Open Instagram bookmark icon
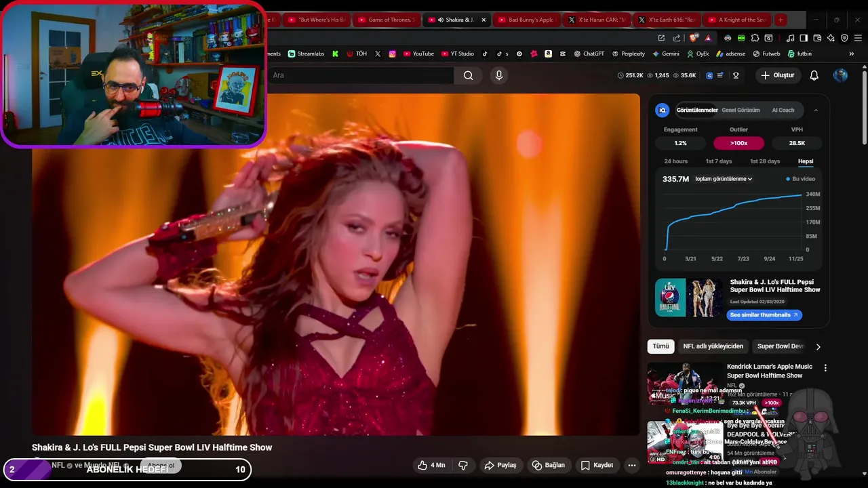Screen dimensions: 868x488 [x=392, y=54]
